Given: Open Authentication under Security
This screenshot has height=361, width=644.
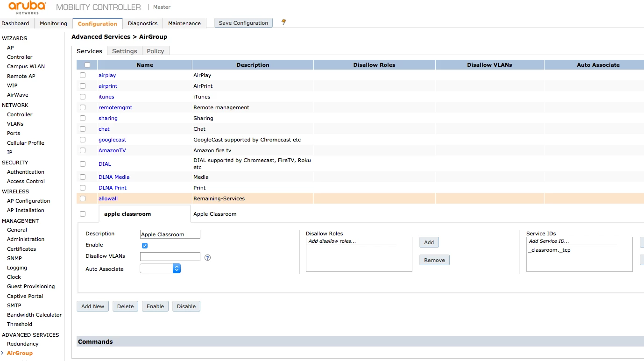Looking at the screenshot, I should [x=26, y=172].
